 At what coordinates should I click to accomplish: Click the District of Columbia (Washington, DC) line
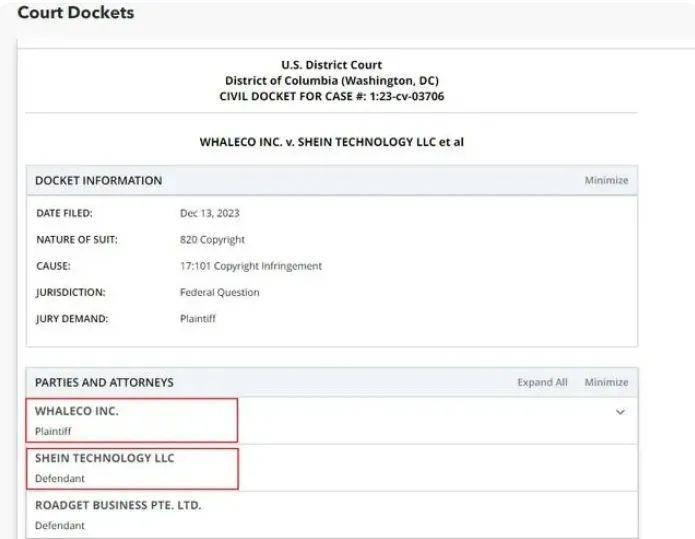[332, 81]
